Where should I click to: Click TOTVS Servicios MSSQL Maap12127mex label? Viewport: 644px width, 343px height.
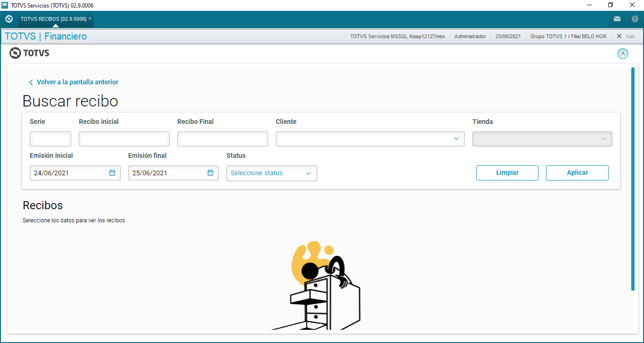click(397, 36)
